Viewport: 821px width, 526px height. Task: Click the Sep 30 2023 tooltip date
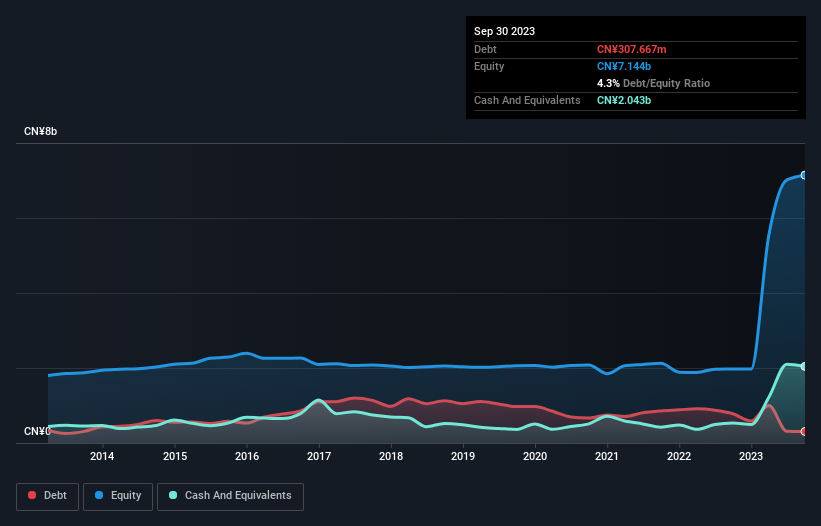click(x=504, y=31)
